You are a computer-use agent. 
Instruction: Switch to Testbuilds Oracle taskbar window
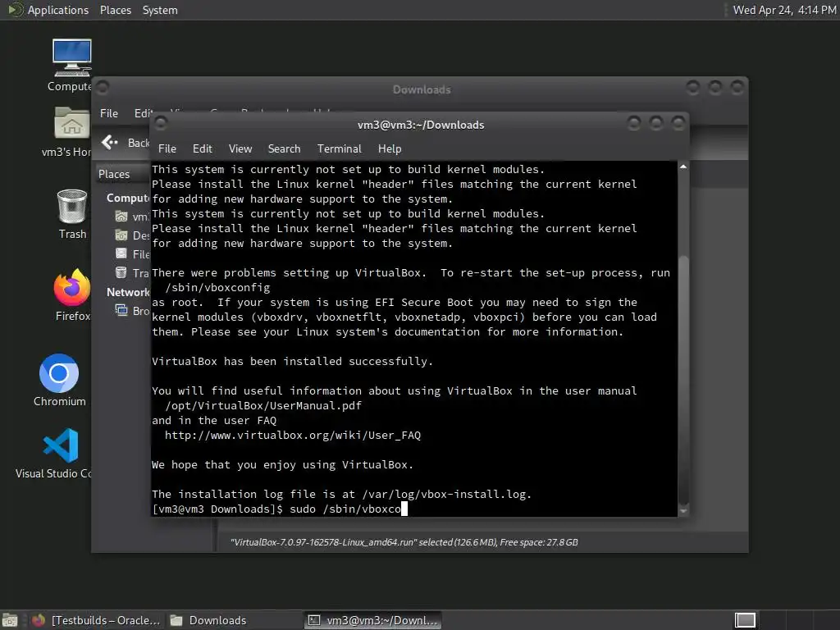97,620
